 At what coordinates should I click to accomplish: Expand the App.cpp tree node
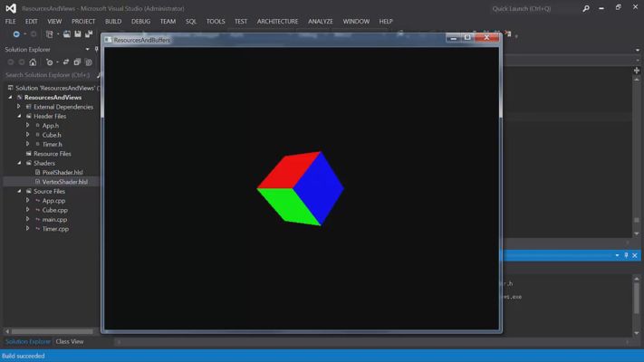click(27, 200)
